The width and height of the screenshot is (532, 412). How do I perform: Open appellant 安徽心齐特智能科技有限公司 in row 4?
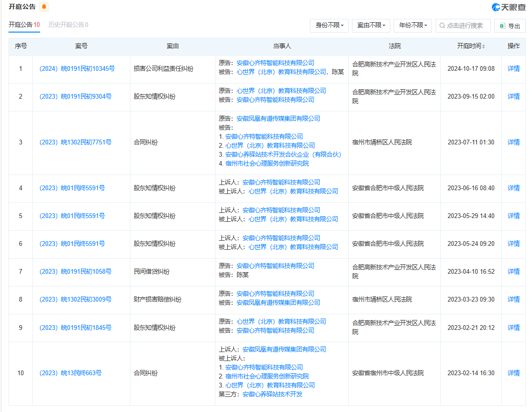click(281, 182)
